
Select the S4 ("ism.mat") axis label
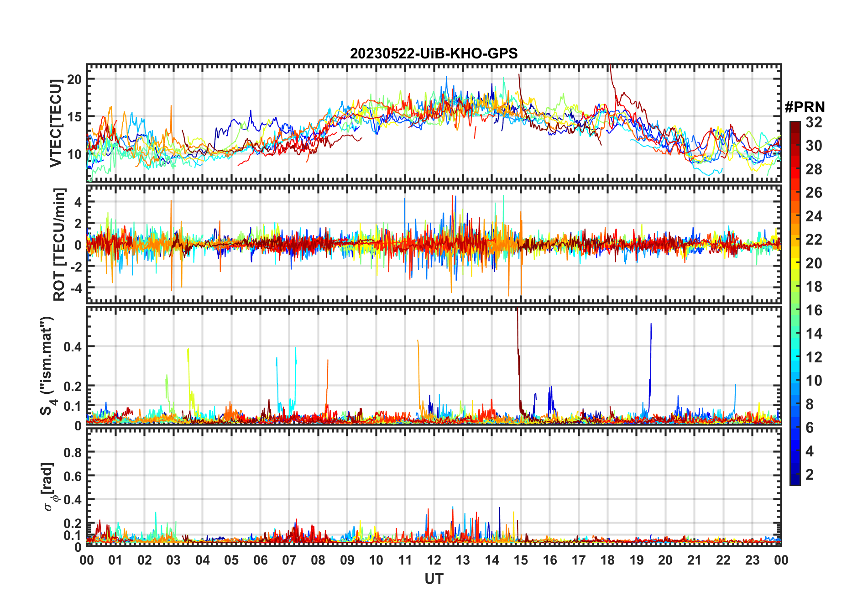pyautogui.click(x=47, y=366)
